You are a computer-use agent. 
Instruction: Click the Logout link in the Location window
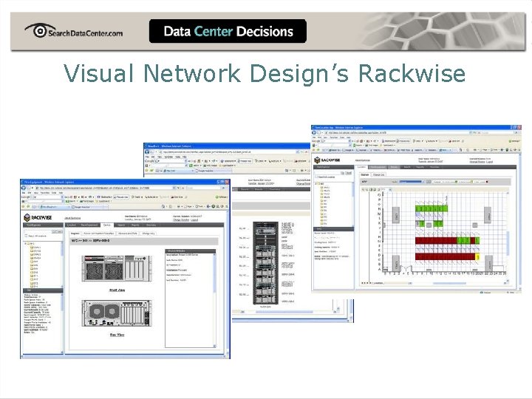point(489,162)
